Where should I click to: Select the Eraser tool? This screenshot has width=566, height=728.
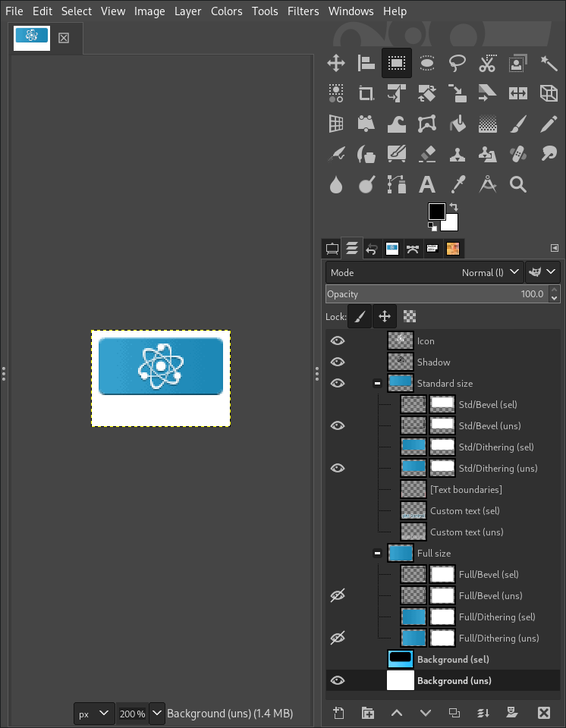pyautogui.click(x=427, y=154)
